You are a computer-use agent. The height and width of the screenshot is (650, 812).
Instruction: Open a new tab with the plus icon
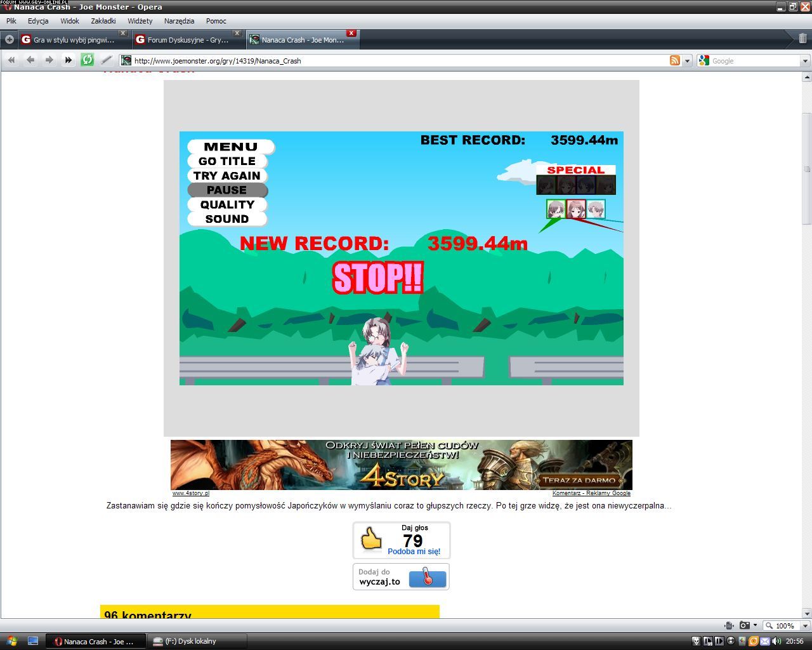pos(10,39)
